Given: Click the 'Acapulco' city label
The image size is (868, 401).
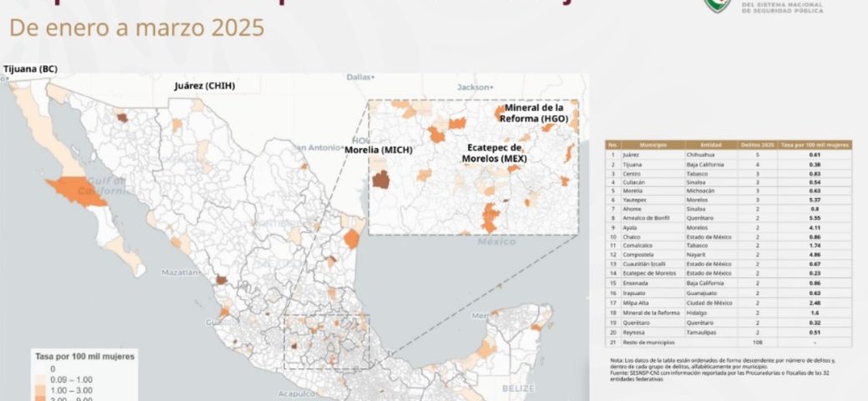Looking at the screenshot, I should (x=297, y=393).
